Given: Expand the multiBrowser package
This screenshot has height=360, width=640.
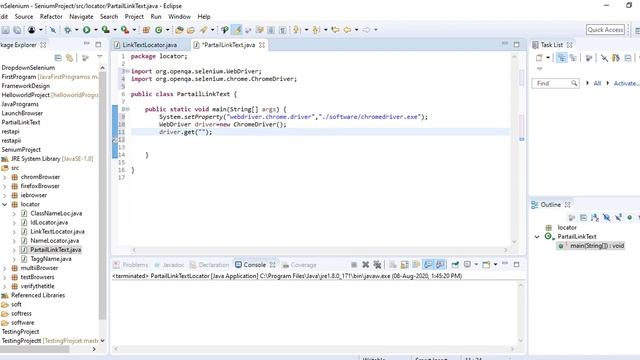Looking at the screenshot, I should [x=4, y=268].
